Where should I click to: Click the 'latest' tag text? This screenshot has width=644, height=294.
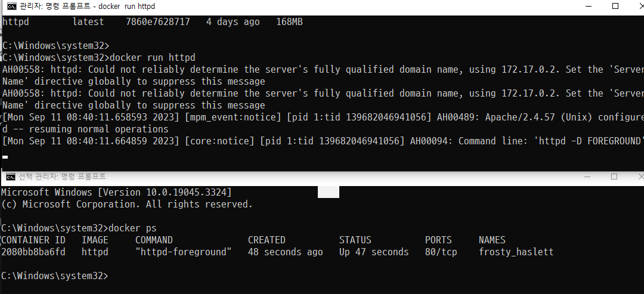(x=88, y=21)
